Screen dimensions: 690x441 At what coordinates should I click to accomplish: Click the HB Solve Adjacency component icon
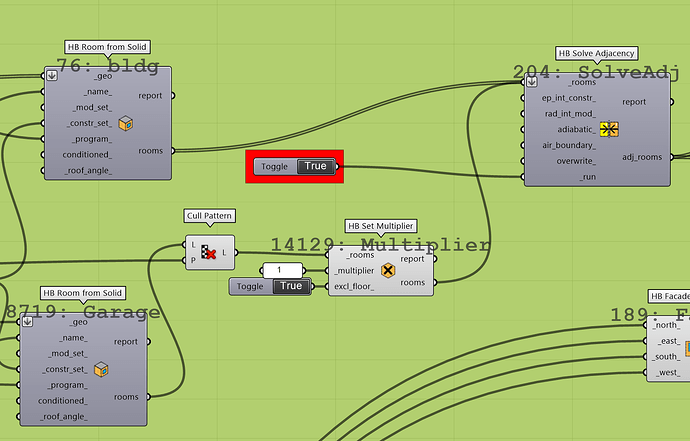tap(608, 128)
